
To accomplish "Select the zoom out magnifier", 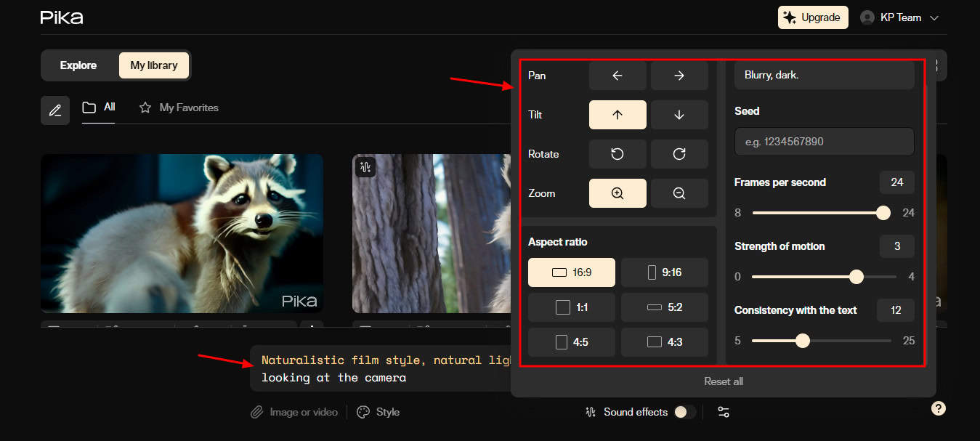I will pos(679,193).
